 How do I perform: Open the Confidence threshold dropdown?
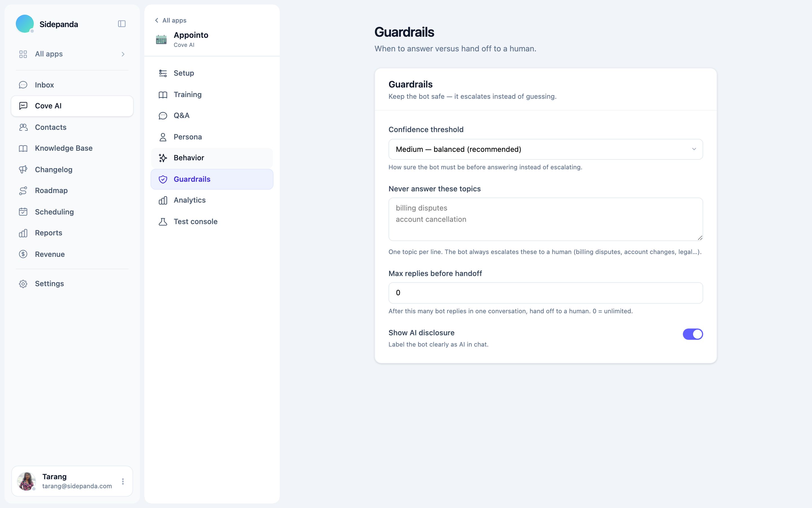click(x=546, y=149)
